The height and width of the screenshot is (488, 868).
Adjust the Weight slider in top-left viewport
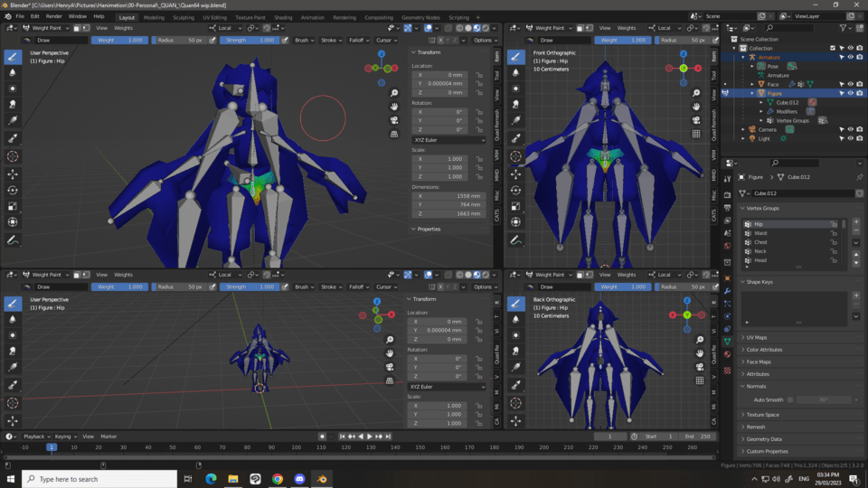tap(118, 40)
